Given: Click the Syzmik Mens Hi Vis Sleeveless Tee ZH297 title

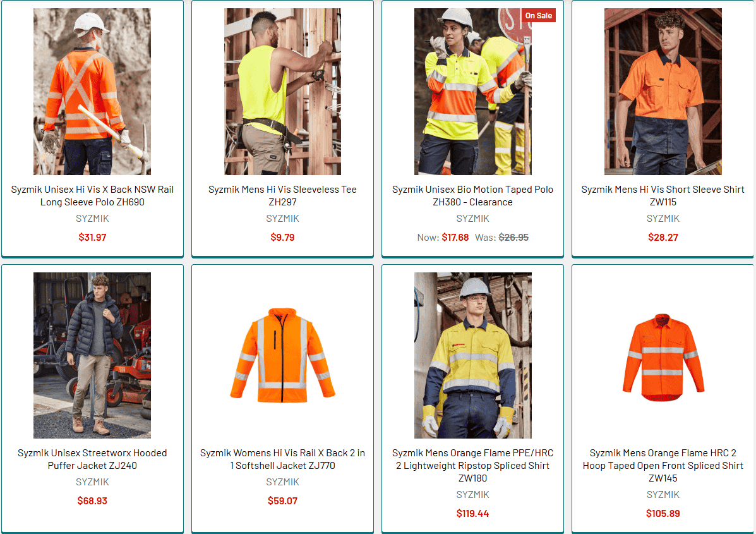Looking at the screenshot, I should coord(282,196).
